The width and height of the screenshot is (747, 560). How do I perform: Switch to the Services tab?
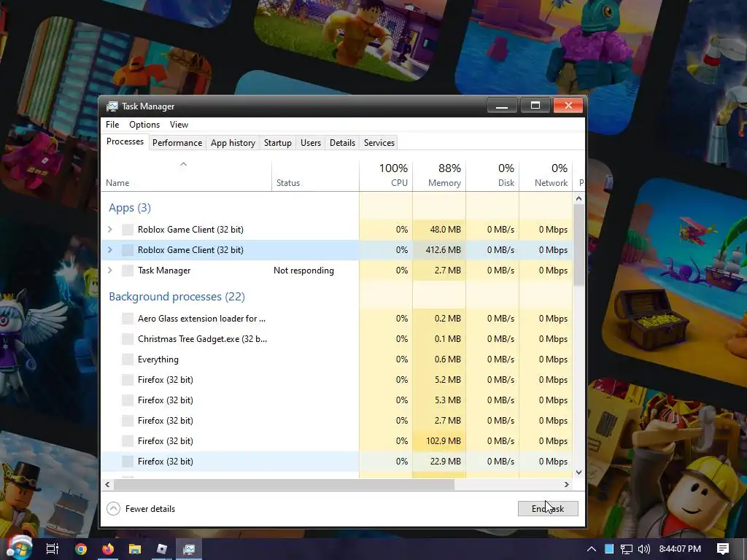click(379, 143)
